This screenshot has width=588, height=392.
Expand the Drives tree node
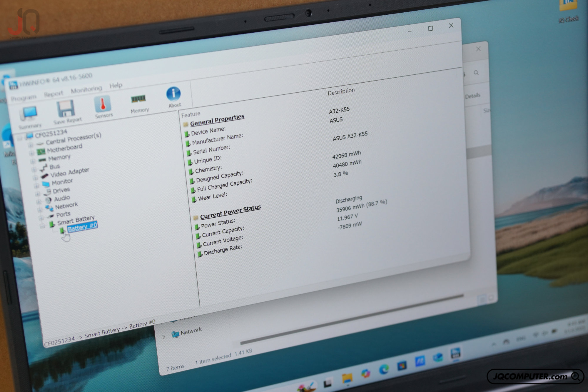37,194
